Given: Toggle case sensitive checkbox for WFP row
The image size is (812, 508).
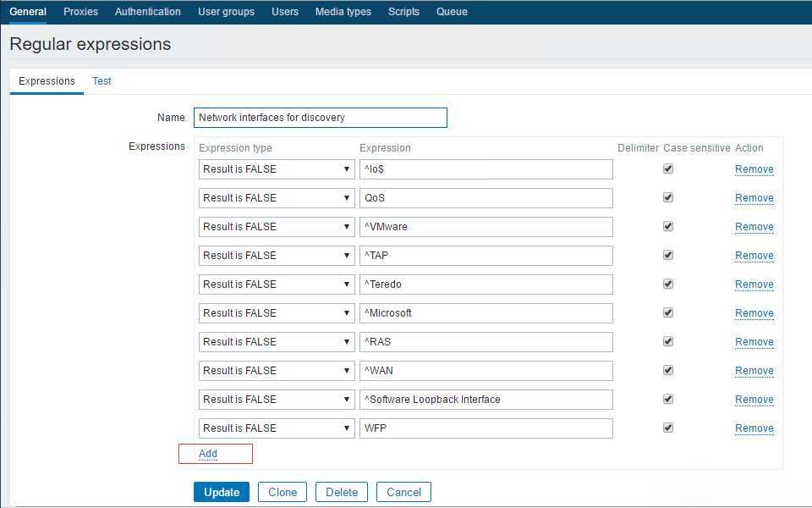Looking at the screenshot, I should tap(668, 428).
